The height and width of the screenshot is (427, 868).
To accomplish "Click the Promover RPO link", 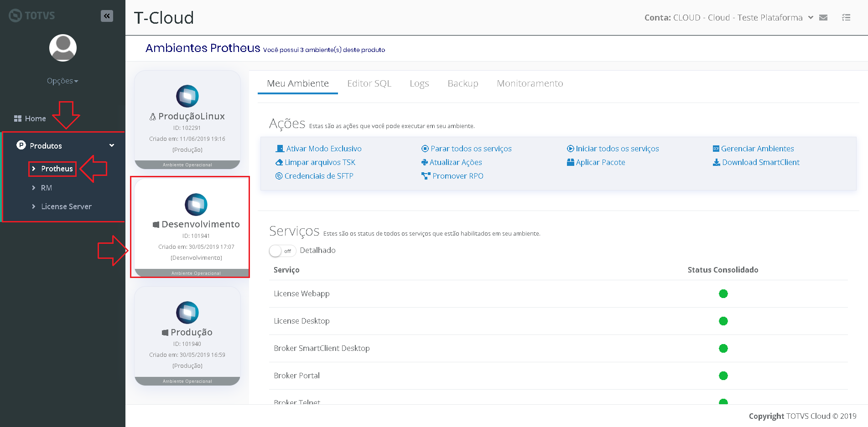I will pyautogui.click(x=458, y=176).
